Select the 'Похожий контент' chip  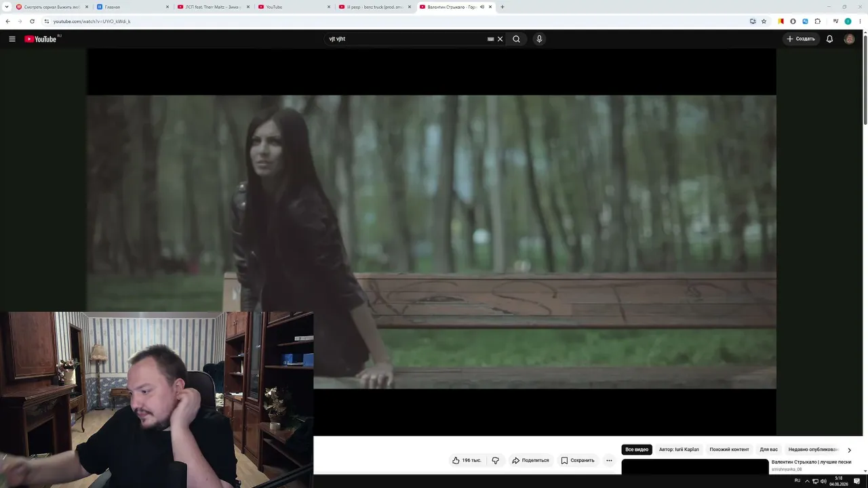pyautogui.click(x=729, y=449)
